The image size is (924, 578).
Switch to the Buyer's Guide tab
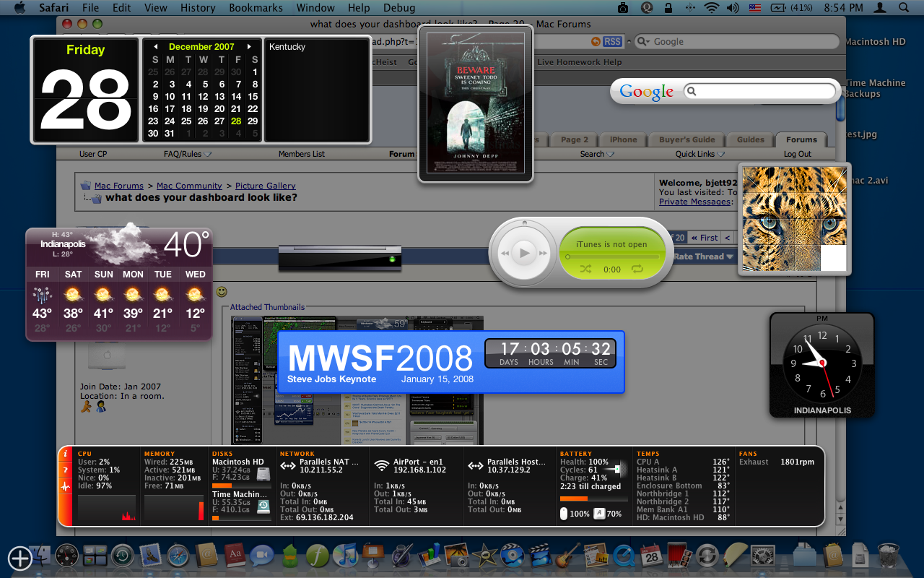687,139
